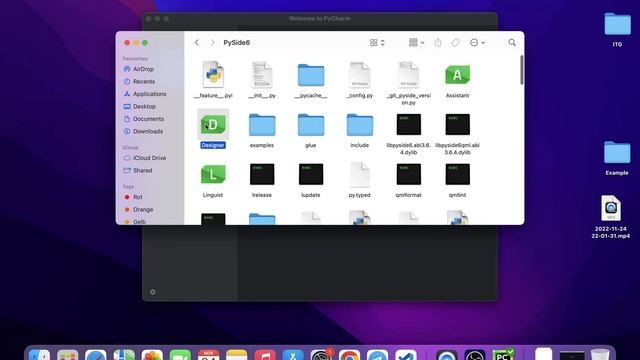Select libpyside6qml.abi3.6.4.dylib file

pos(458,124)
